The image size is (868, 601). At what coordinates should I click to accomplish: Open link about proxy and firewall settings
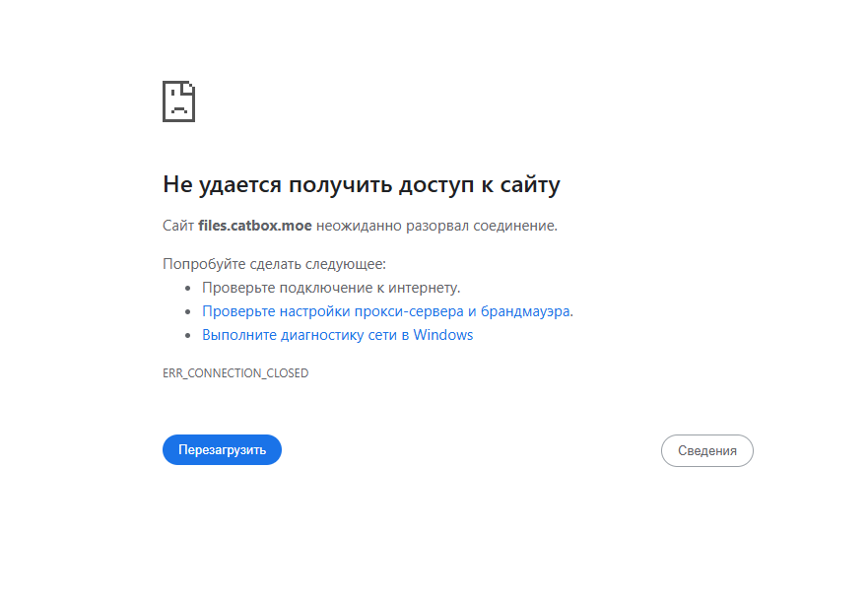tap(387, 311)
